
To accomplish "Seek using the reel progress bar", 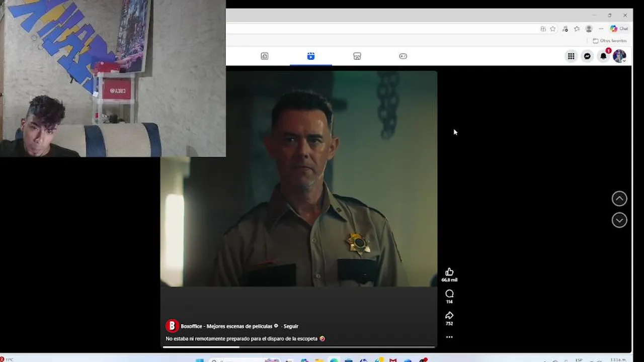I will tap(299, 347).
